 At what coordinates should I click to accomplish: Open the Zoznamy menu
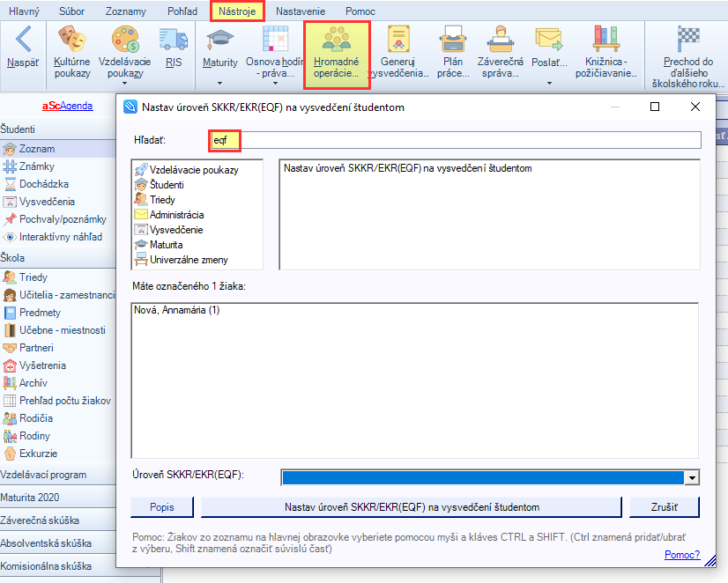pyautogui.click(x=125, y=11)
